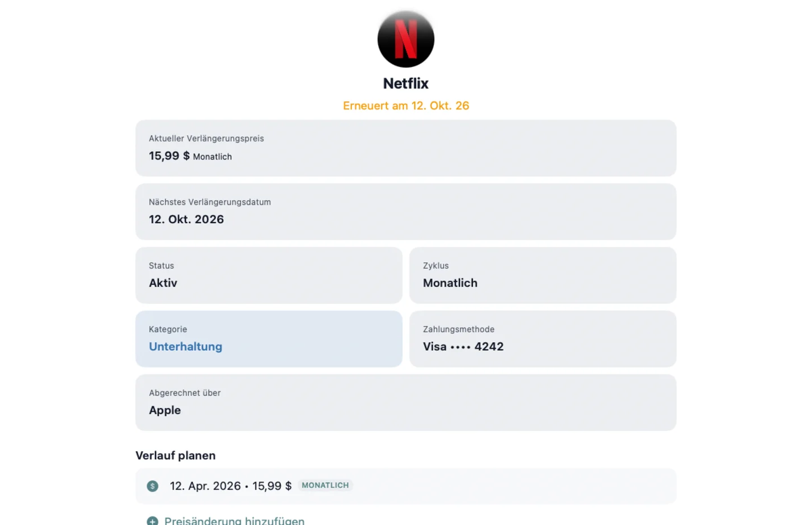Click the Visa •••• 4242 payment value

click(x=463, y=346)
